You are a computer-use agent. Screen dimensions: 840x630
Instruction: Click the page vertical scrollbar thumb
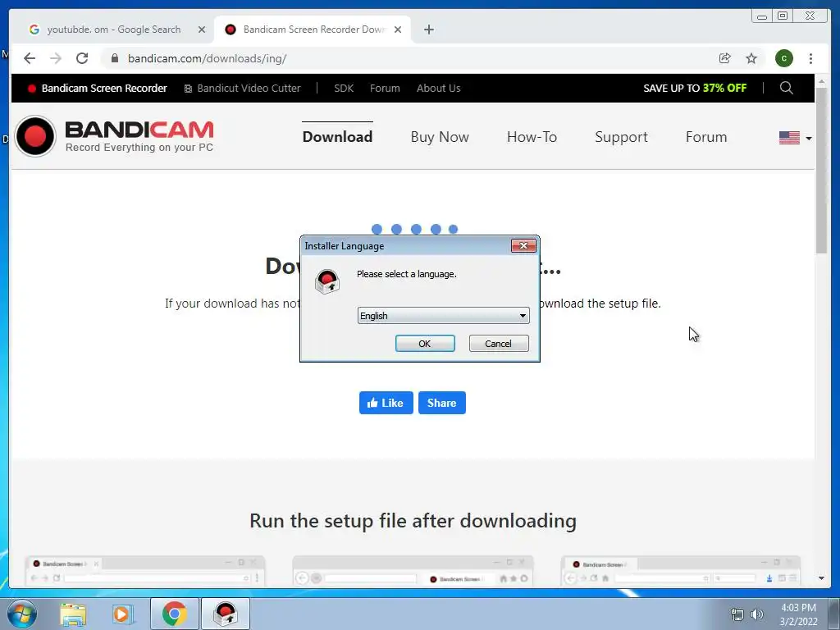[x=822, y=171]
